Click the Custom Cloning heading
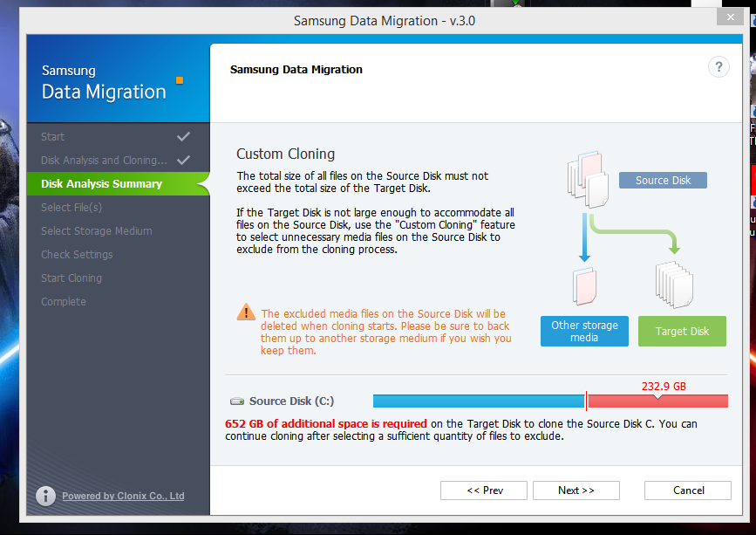Image resolution: width=756 pixels, height=535 pixels. pyautogui.click(x=285, y=154)
